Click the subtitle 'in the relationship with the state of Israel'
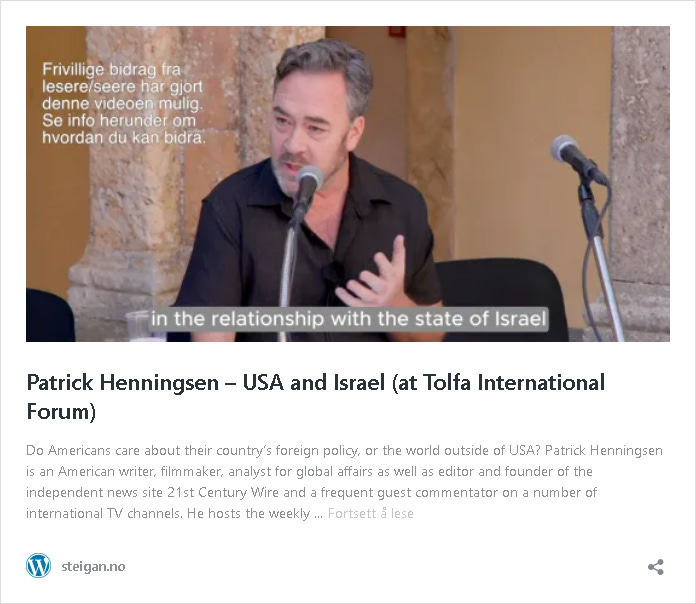Viewport: 696px width, 604px height. (x=348, y=319)
